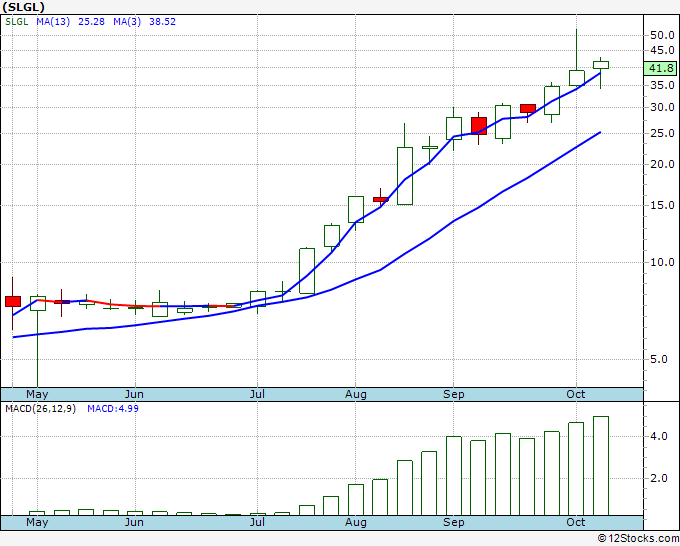Viewport: 680px width, 546px height.
Task: Click the Oct label on MACD panel axis
Action: [575, 522]
